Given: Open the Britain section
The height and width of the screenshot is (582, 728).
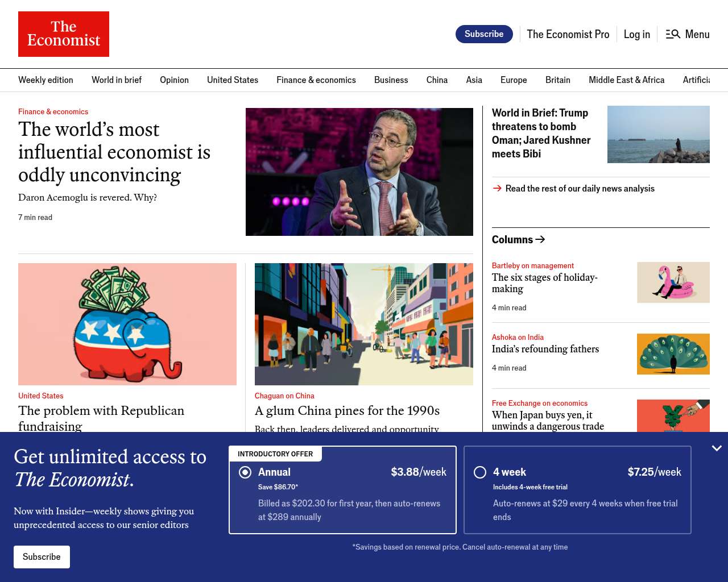Looking at the screenshot, I should click(x=558, y=80).
